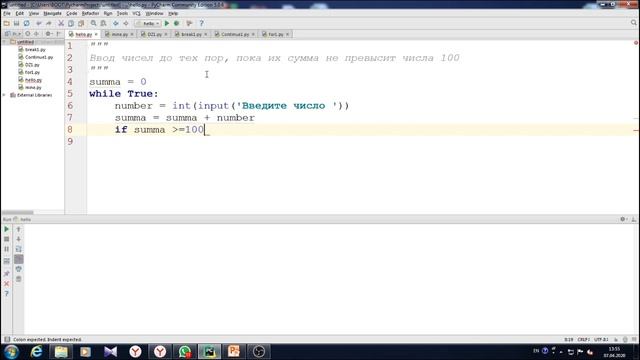Stop process in Run panel
The width and height of the screenshot is (640, 360).
pyautogui.click(x=7, y=239)
